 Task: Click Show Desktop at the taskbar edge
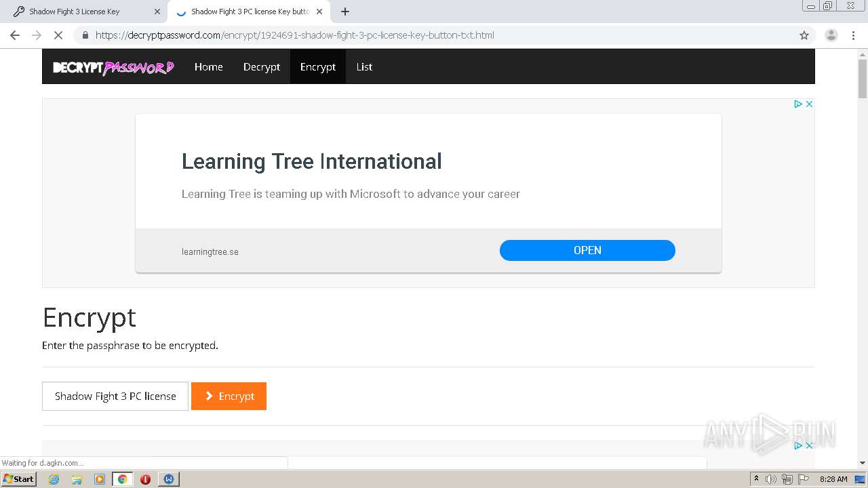click(x=860, y=479)
